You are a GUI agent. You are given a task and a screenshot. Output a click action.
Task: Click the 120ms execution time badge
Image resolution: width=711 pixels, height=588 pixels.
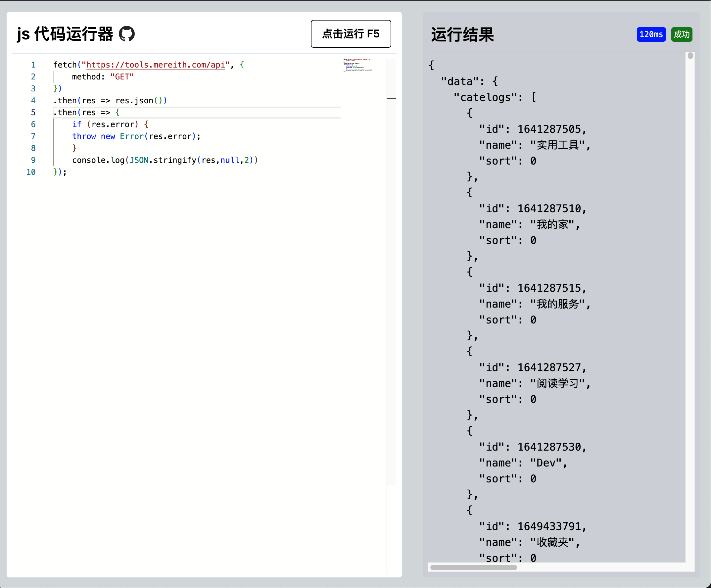tap(651, 34)
